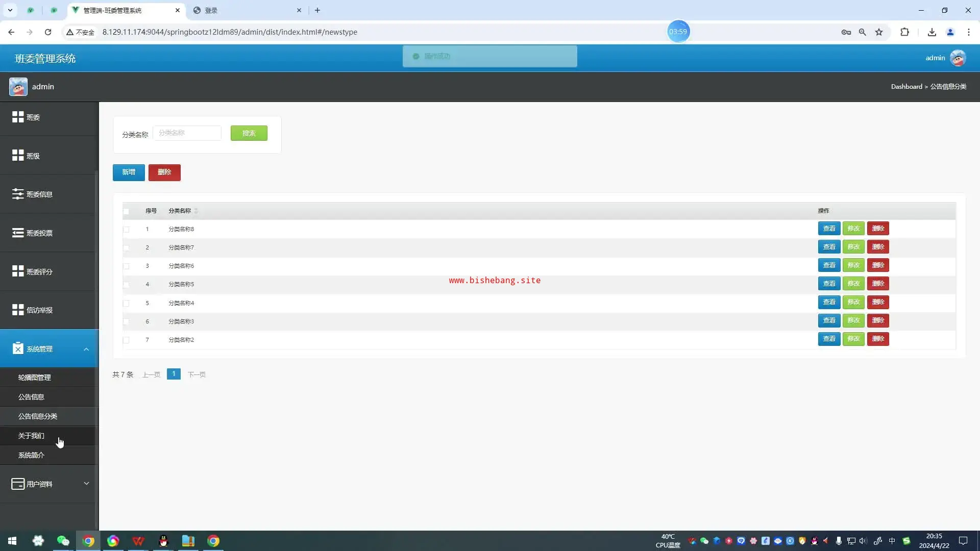Screen dimensions: 980x551
Task: Sort by the 分类名称 column arrows
Action: click(x=196, y=211)
